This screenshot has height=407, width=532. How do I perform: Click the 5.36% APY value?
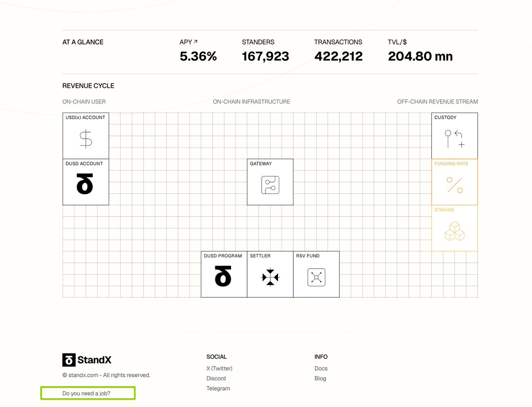(198, 56)
